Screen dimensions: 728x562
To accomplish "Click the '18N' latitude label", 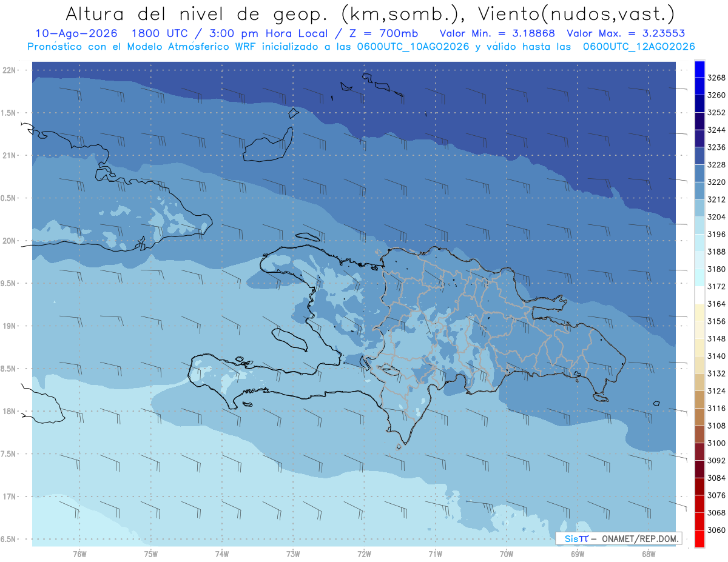I will click(x=10, y=411).
